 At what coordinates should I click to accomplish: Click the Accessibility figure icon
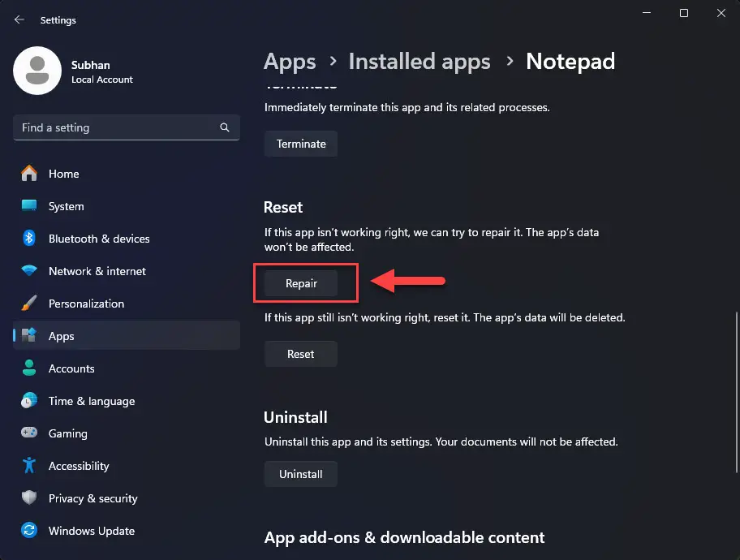pos(29,466)
